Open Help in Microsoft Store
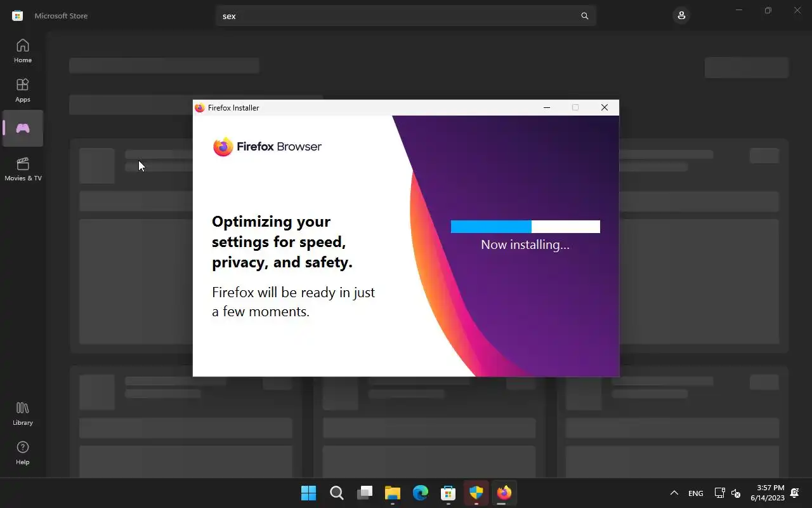The image size is (812, 508). 23,453
